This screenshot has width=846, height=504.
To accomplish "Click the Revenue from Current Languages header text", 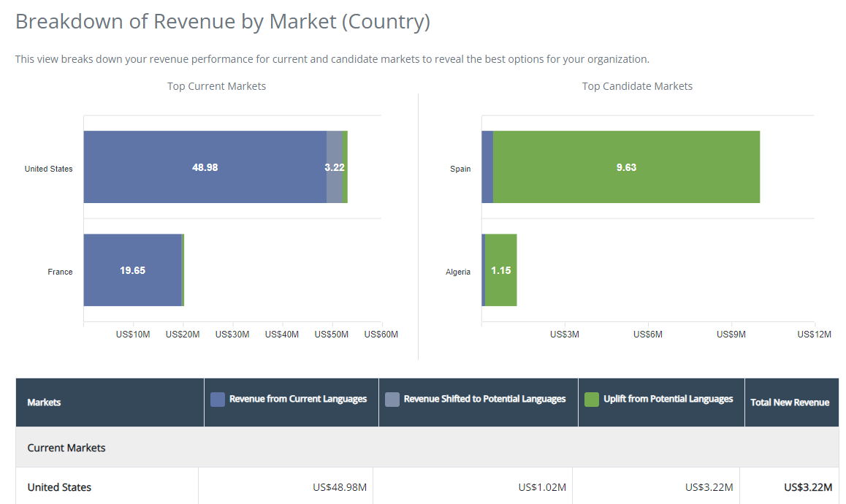I will pyautogui.click(x=298, y=399).
